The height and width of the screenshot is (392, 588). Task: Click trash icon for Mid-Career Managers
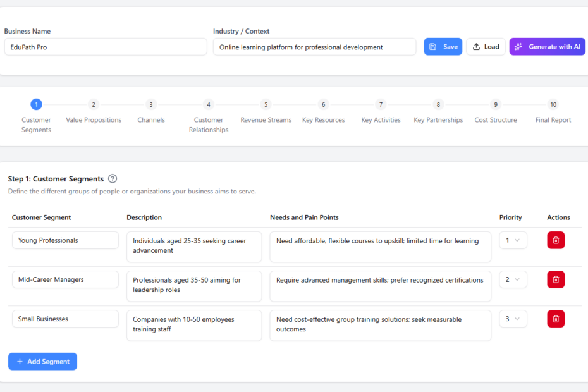tap(556, 279)
